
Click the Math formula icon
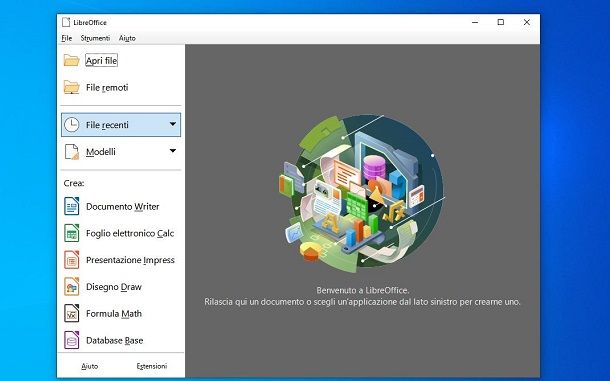pyautogui.click(x=72, y=314)
